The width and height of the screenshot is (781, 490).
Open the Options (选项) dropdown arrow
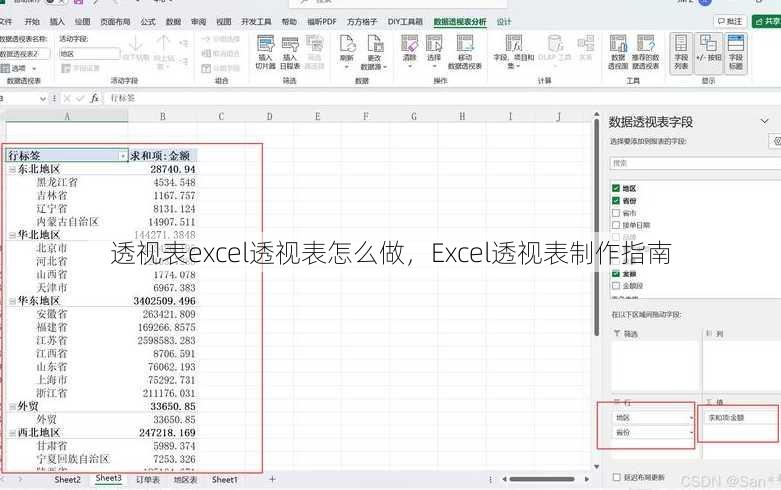pyautogui.click(x=34, y=68)
